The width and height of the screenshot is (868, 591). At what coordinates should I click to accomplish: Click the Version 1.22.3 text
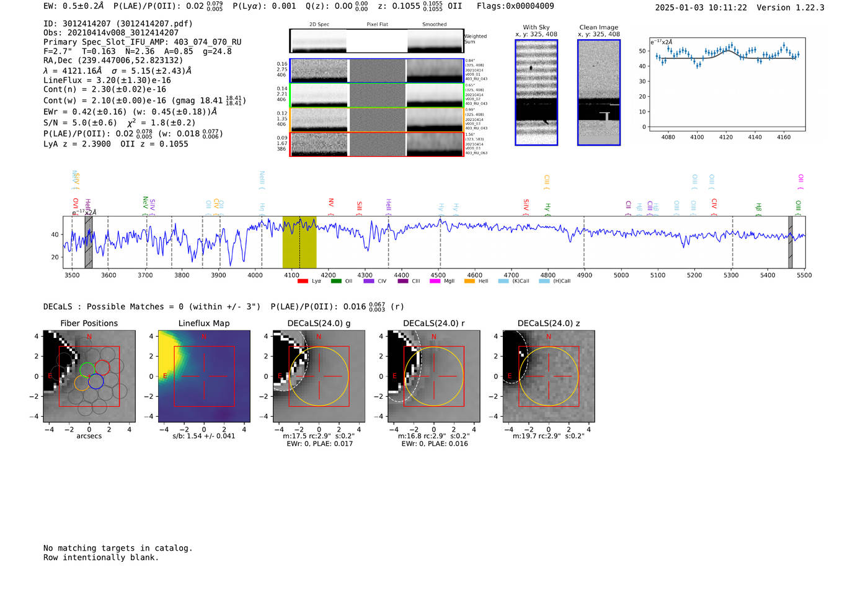coord(790,7)
